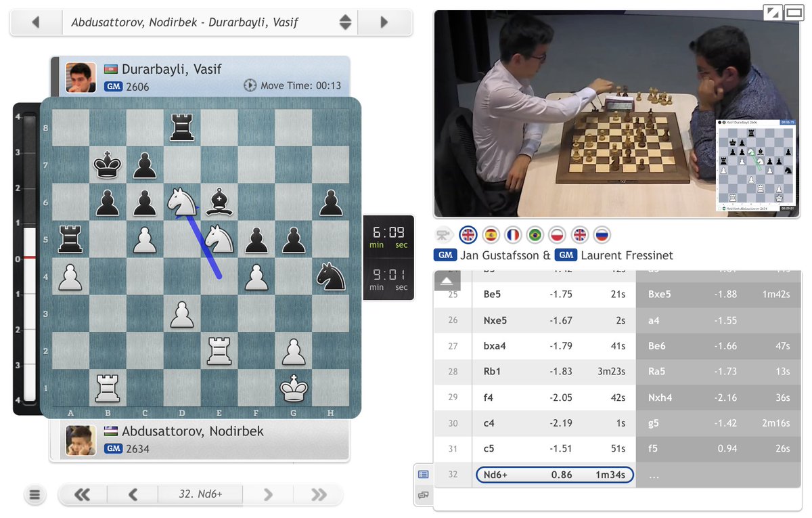Open the board hamburger menu
The width and height of the screenshot is (812, 518).
[x=35, y=495]
